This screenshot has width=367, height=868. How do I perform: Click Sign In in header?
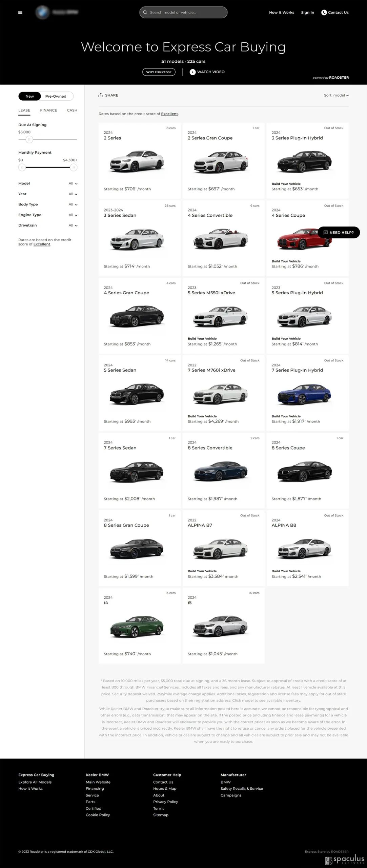click(308, 13)
